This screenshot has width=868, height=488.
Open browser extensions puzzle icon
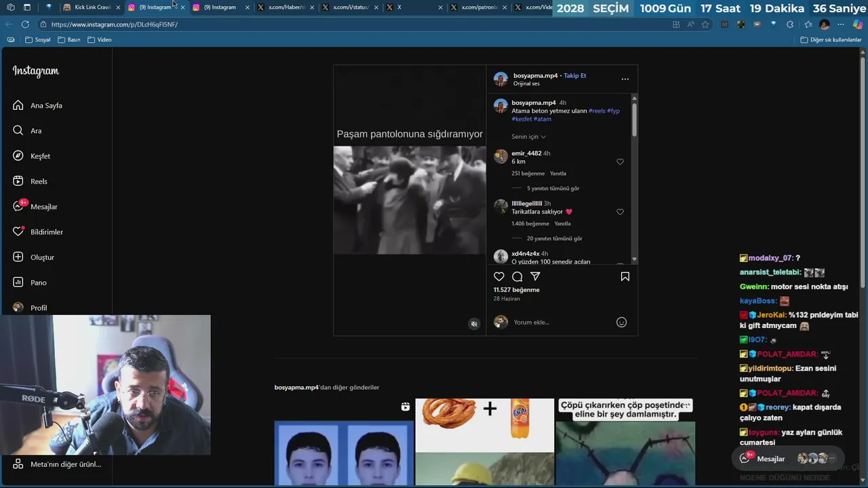pos(790,24)
